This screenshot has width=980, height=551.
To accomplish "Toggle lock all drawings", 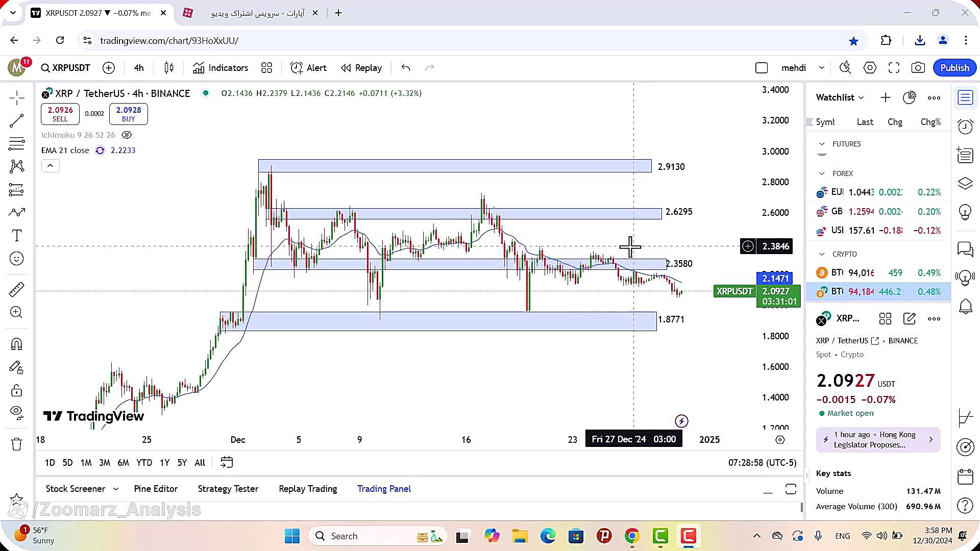I will [x=16, y=391].
